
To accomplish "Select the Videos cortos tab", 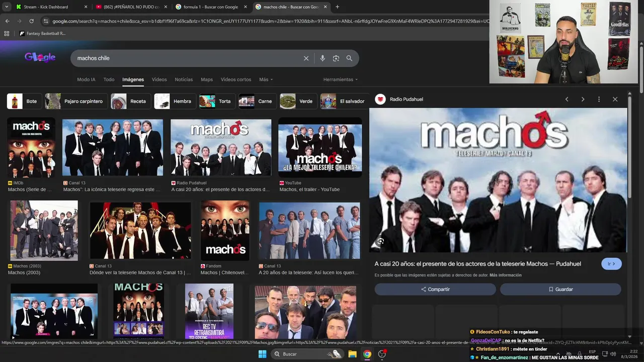I will [x=236, y=79].
